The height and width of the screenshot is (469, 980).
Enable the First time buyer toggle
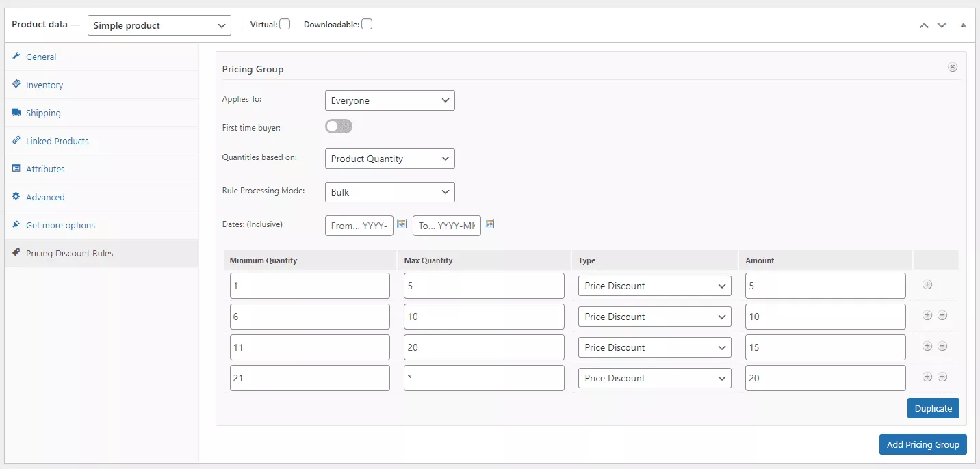click(x=339, y=126)
